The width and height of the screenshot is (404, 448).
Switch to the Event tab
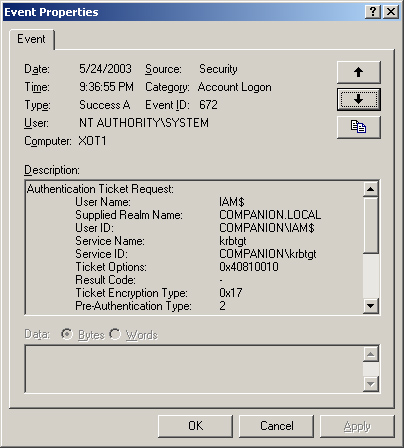31,39
